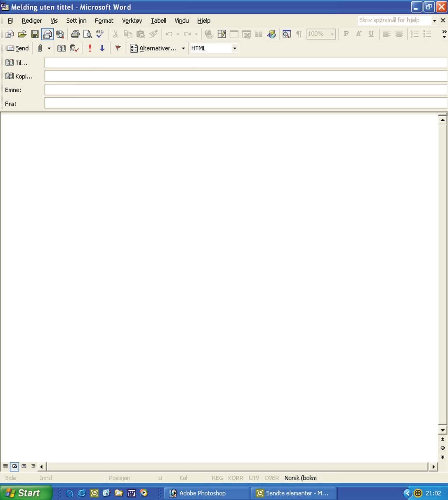Switch to Normal view icon

5,467
